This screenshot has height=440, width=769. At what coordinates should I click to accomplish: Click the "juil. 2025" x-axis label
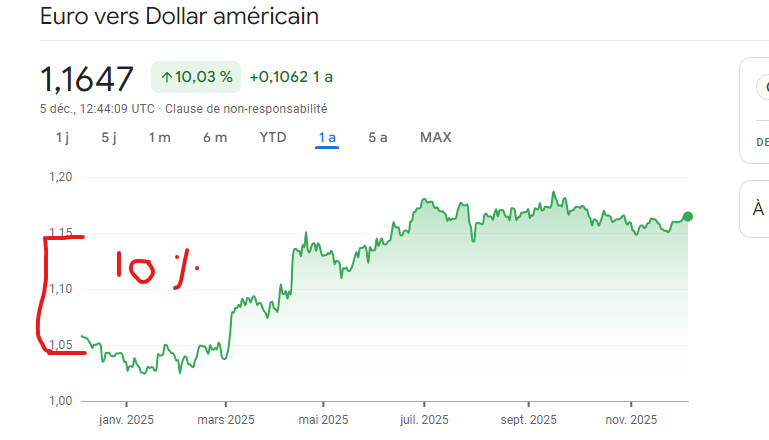coord(424,420)
